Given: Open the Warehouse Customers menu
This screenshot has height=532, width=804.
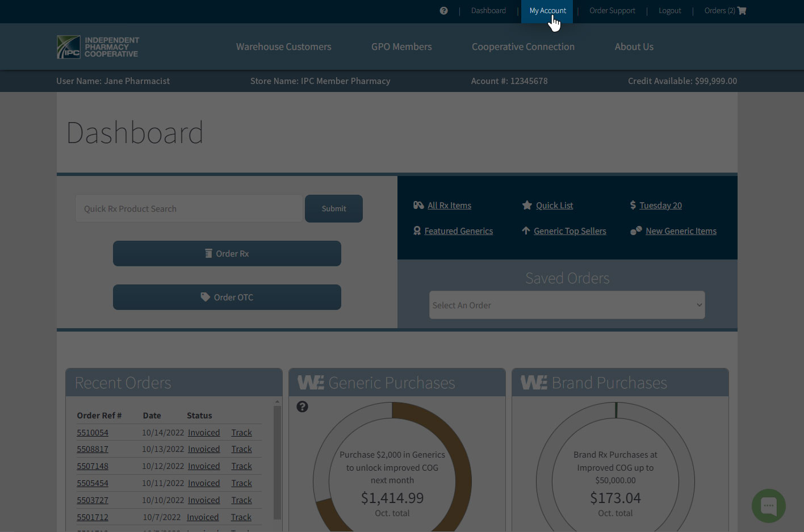Looking at the screenshot, I should point(283,47).
